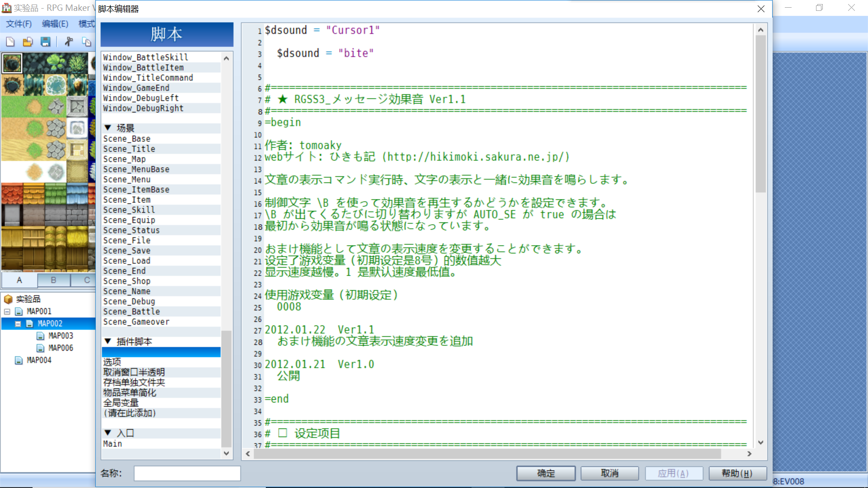Image resolution: width=868 pixels, height=488 pixels.
Task: Close the script editor dialog
Action: (x=761, y=9)
